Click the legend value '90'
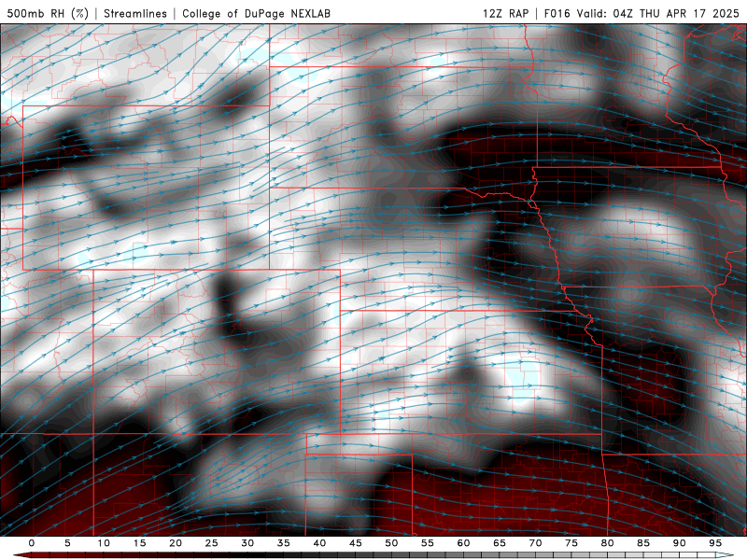The height and width of the screenshot is (560, 747). pos(679,543)
